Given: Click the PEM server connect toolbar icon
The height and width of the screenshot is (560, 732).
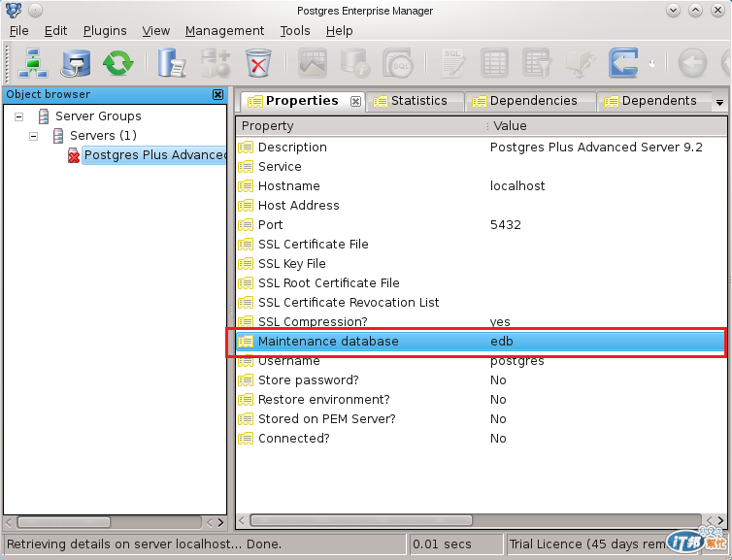Looking at the screenshot, I should [x=76, y=63].
